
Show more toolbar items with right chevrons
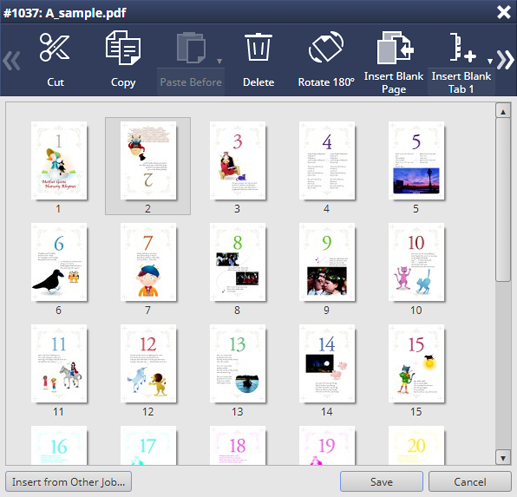tap(506, 60)
